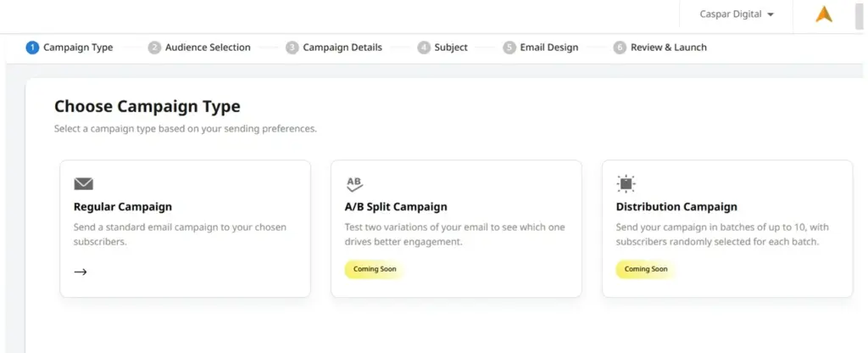Click the envelope icon on Regular Campaign
This screenshot has height=353, width=868.
(84, 184)
